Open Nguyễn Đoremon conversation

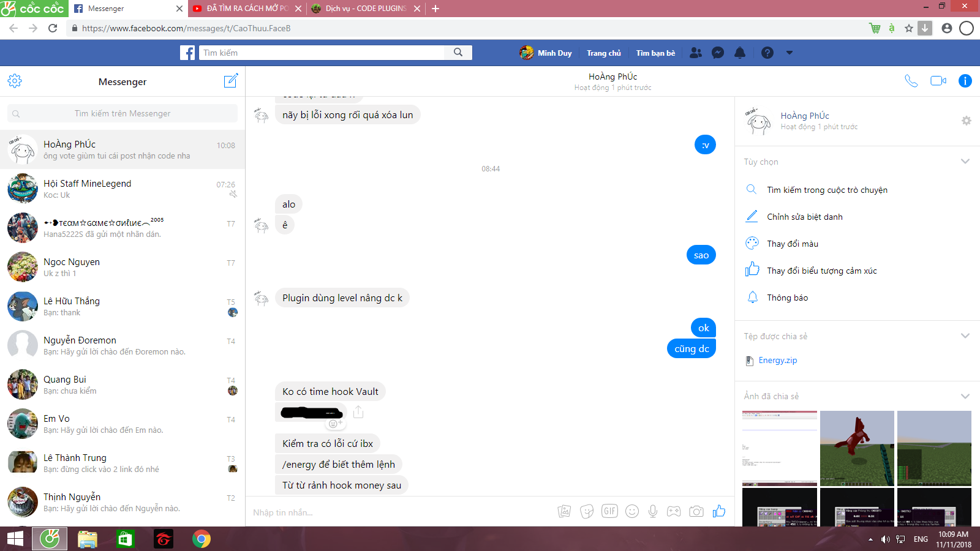tap(123, 345)
